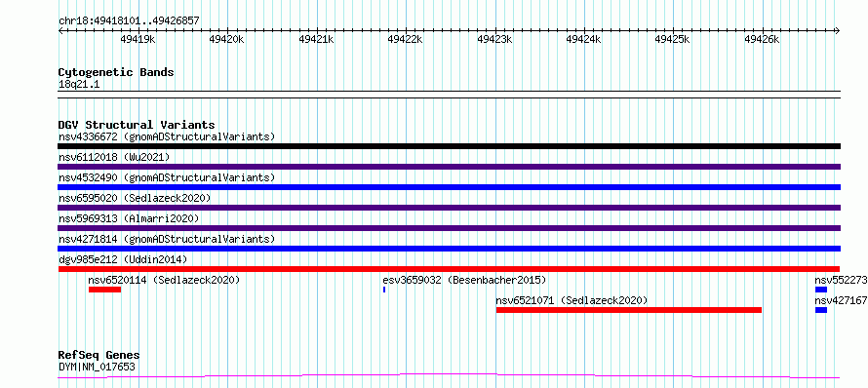Image resolution: width=868 pixels, height=388 pixels.
Task: Click the small blue nsv552273 bar
Action: (x=821, y=290)
